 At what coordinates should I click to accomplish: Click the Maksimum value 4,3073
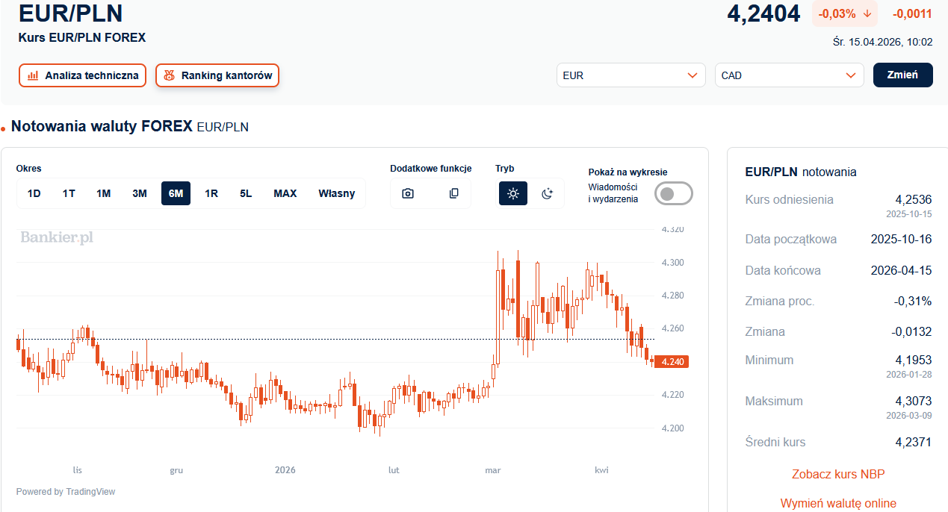click(x=914, y=401)
